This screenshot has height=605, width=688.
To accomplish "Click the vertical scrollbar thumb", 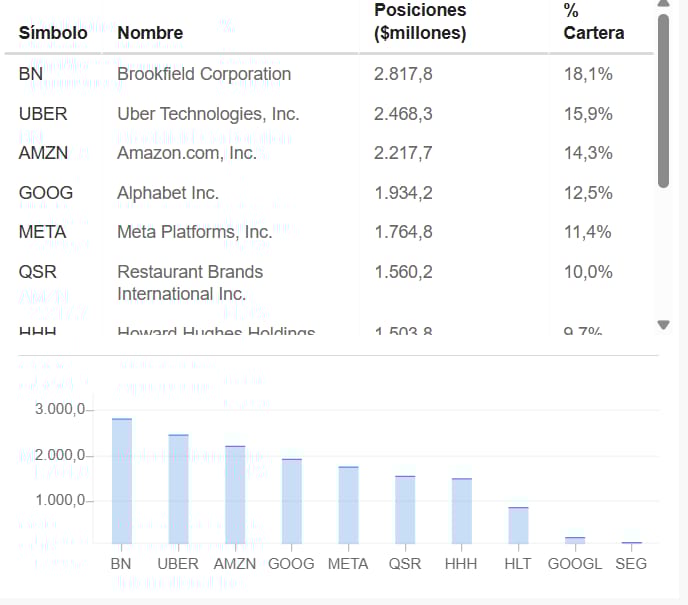I will (x=663, y=101).
